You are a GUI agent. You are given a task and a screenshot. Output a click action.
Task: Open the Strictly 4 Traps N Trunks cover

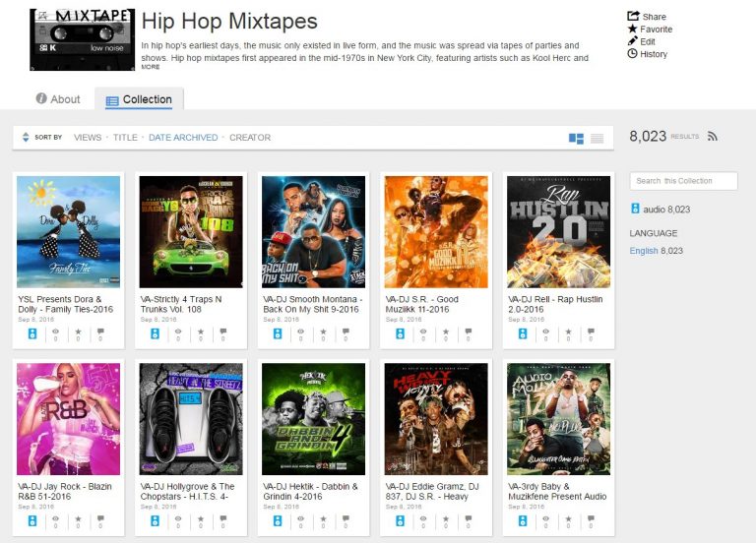click(191, 232)
